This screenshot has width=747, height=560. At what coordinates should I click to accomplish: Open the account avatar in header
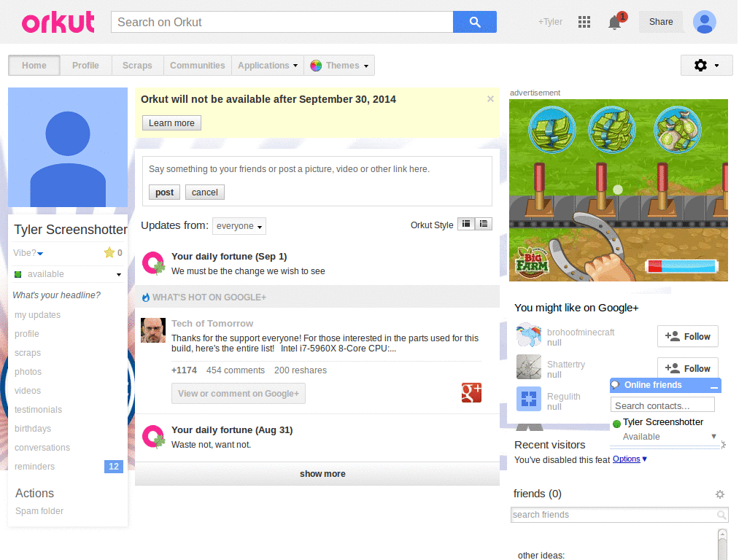[x=705, y=22]
